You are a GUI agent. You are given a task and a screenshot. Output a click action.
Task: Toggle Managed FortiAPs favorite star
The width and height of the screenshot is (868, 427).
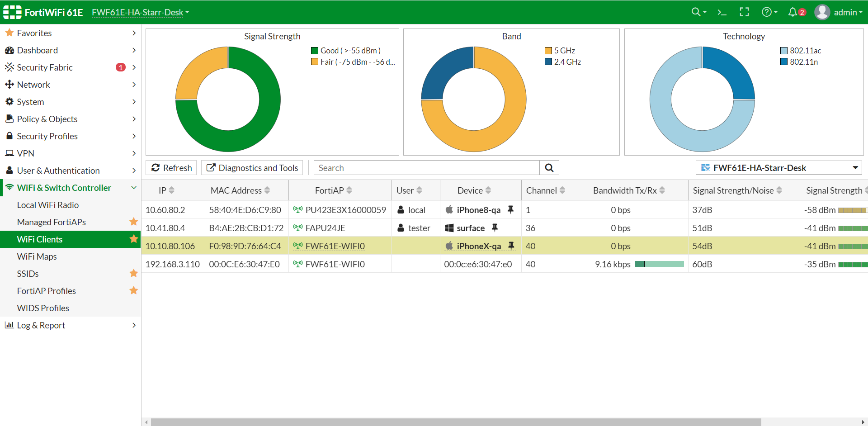click(x=133, y=222)
